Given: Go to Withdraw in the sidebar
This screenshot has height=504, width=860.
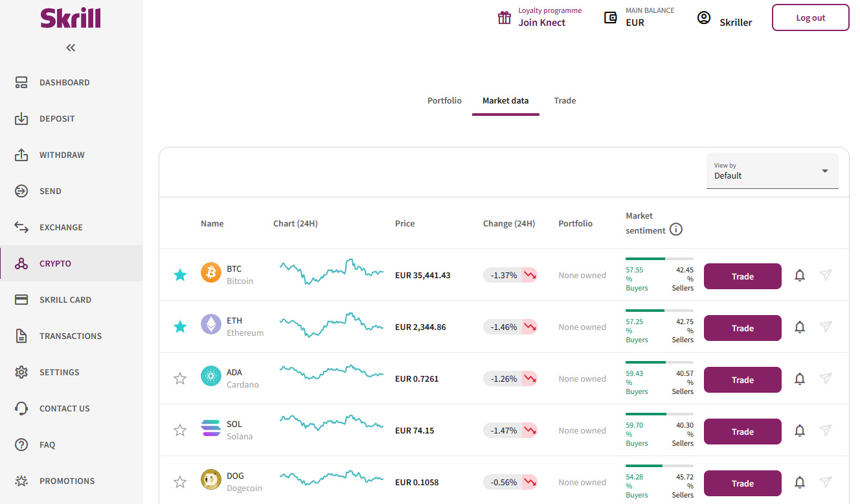Looking at the screenshot, I should coord(71,155).
